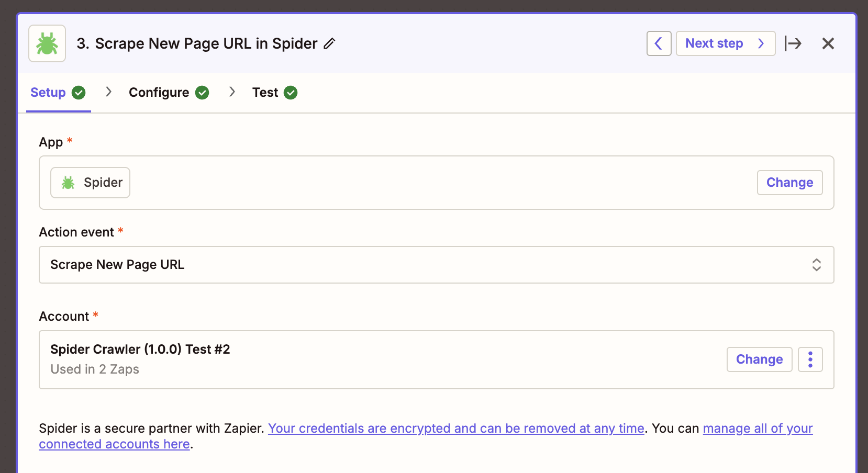
Task: Switch to the Test tab
Action: [265, 93]
